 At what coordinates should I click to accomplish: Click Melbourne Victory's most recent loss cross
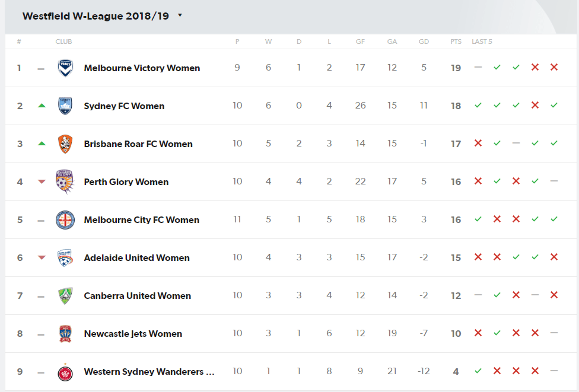pos(554,67)
